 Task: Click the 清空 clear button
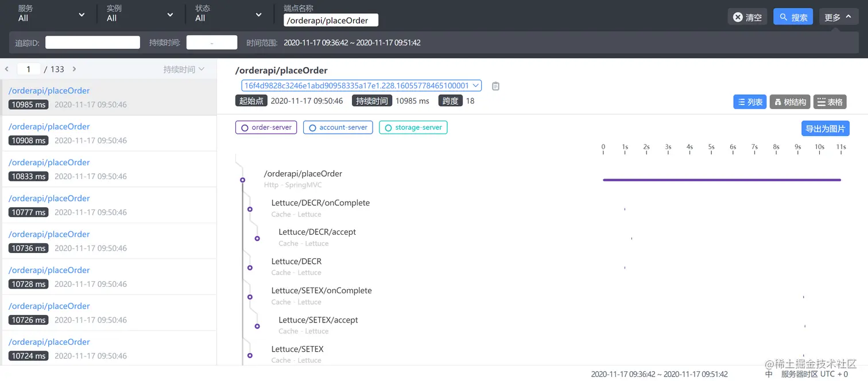coord(747,17)
